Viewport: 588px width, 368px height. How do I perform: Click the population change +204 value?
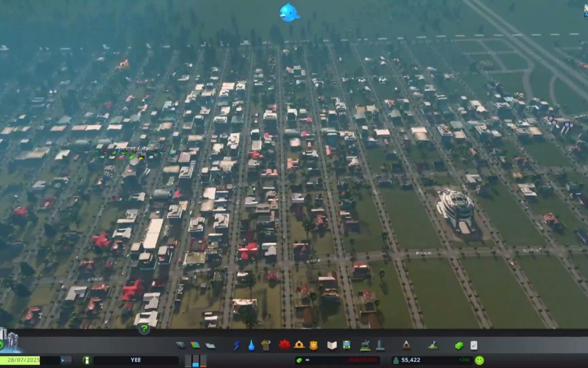(464, 360)
